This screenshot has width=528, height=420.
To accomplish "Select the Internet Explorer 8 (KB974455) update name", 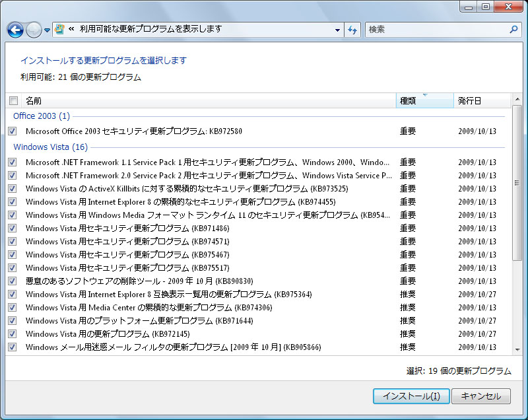I will [x=181, y=202].
